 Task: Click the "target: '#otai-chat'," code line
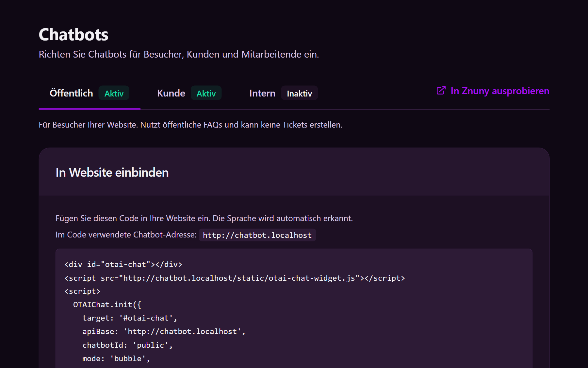[130, 318]
